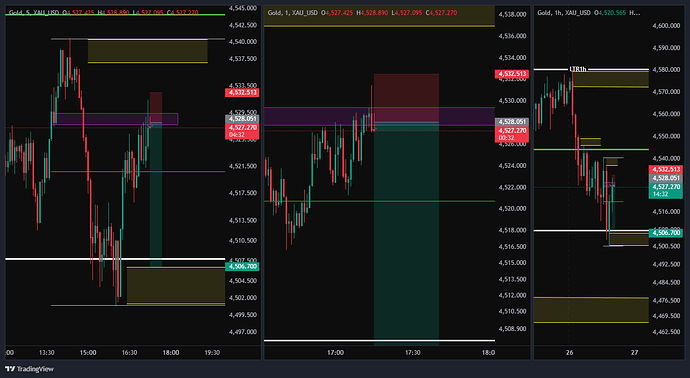Click gray 4,528.051 label in 5-minute pane
The image size is (690, 378).
(x=242, y=119)
